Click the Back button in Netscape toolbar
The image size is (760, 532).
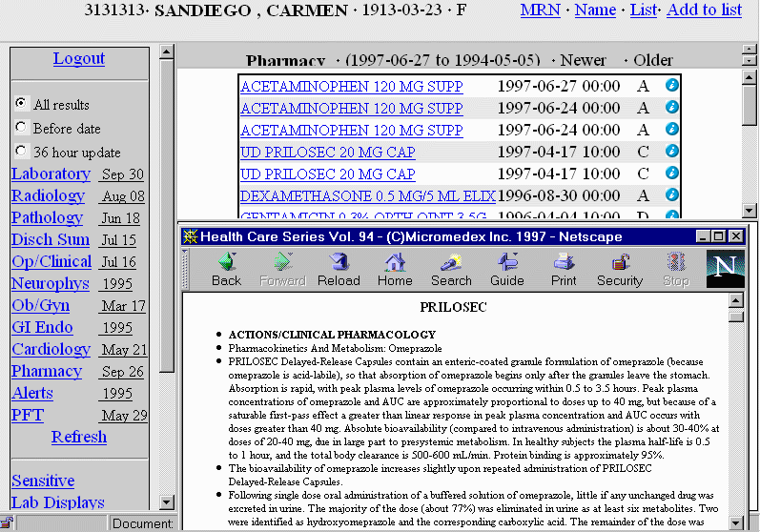coord(226,270)
